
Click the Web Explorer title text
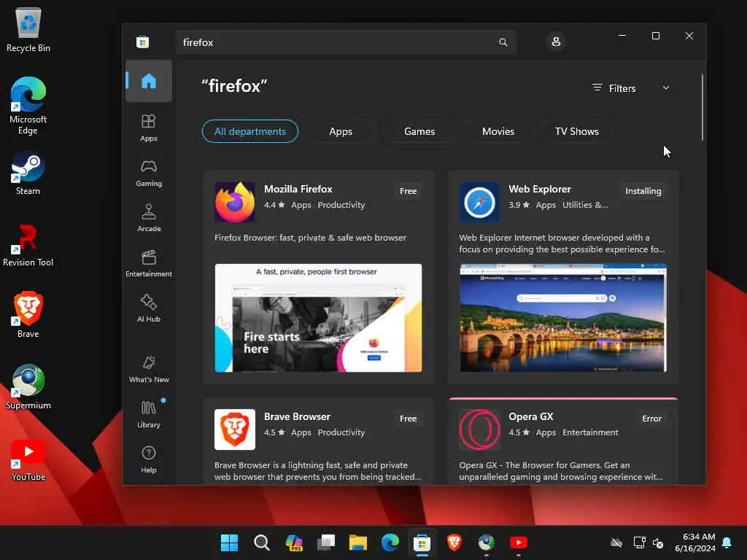[540, 189]
